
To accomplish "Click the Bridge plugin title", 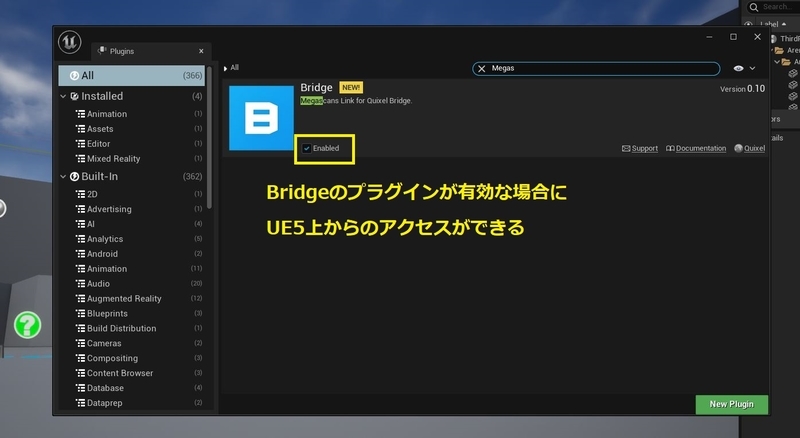I will click(316, 87).
